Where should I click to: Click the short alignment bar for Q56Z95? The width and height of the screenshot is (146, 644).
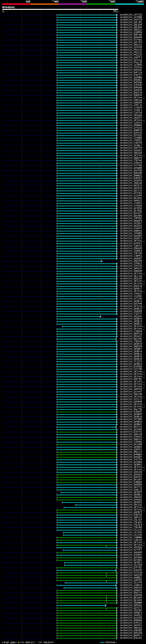click(x=79, y=261)
